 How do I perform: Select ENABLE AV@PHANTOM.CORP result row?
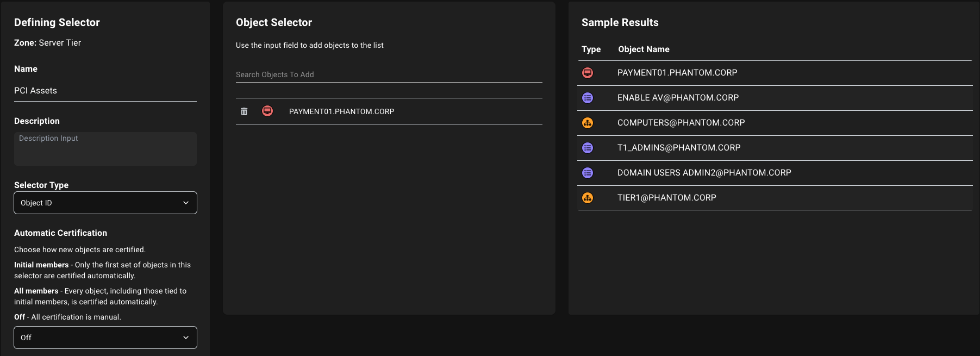tap(775, 98)
